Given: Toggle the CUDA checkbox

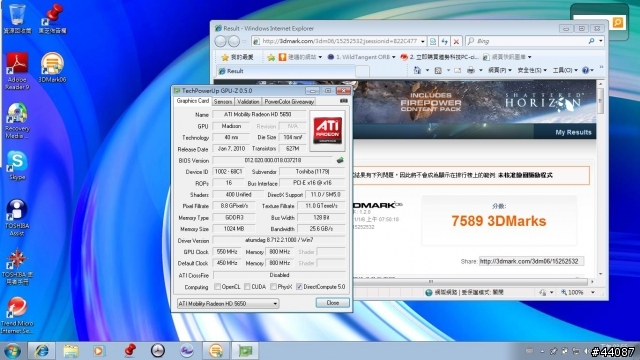Looking at the screenshot, I should point(247,287).
